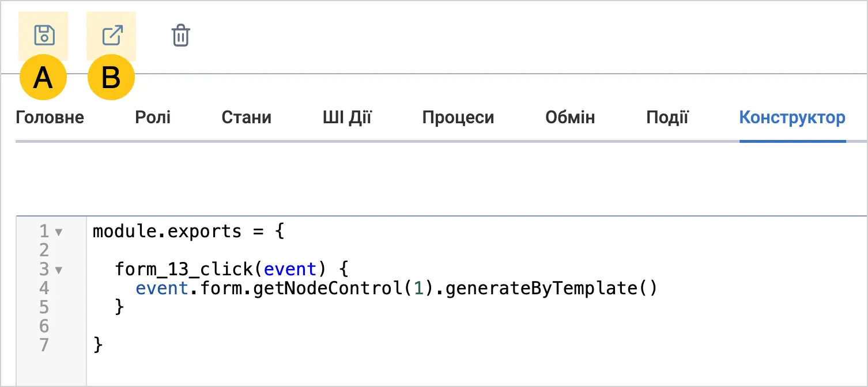Screen dimensions: 868x387
Task: Click line number 7 in the gutter
Action: pyautogui.click(x=44, y=344)
